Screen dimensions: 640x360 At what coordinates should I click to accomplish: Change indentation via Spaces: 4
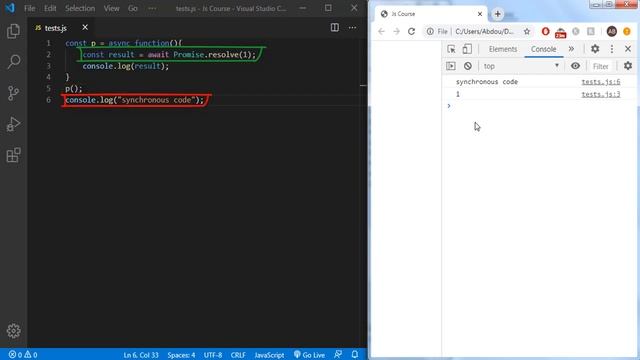[x=181, y=355]
